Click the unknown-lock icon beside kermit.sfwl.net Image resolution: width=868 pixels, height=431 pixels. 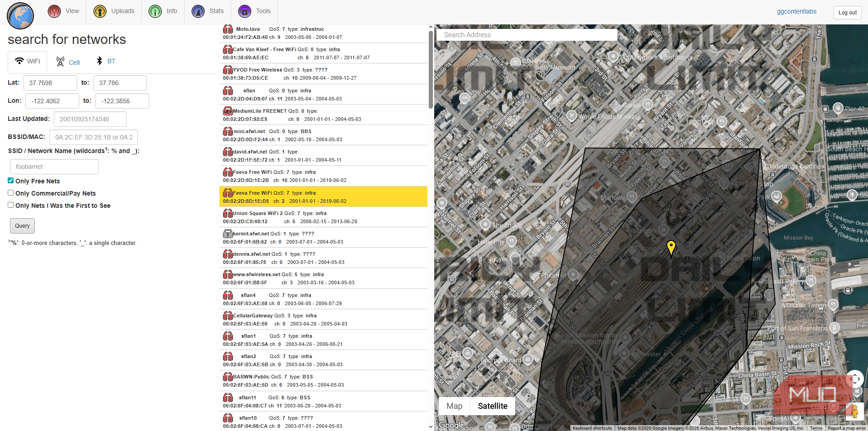228,234
